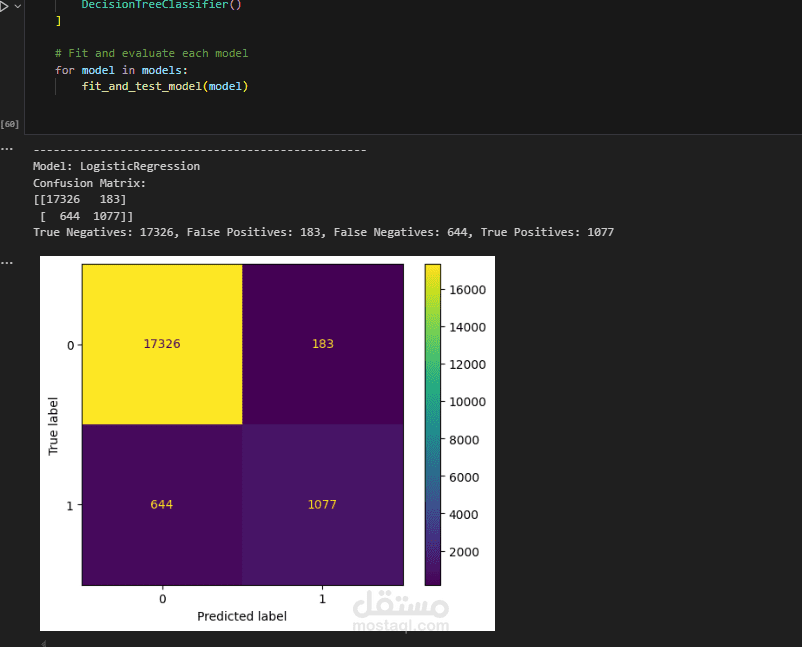Open the run options dropdown arrow beside play
The height and width of the screenshot is (647, 802).
click(x=17, y=6)
